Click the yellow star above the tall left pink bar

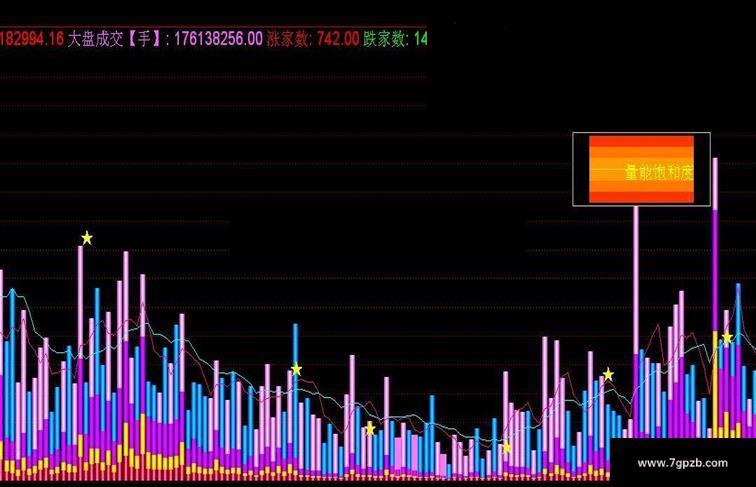[87, 238]
